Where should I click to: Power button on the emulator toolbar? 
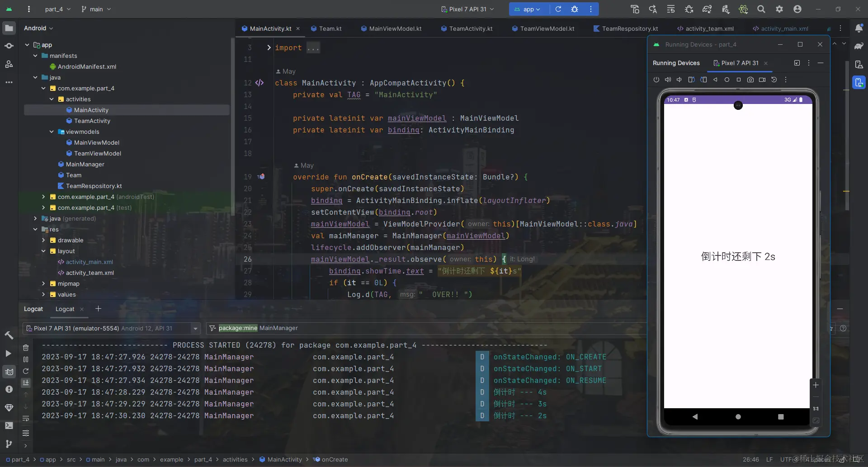656,80
